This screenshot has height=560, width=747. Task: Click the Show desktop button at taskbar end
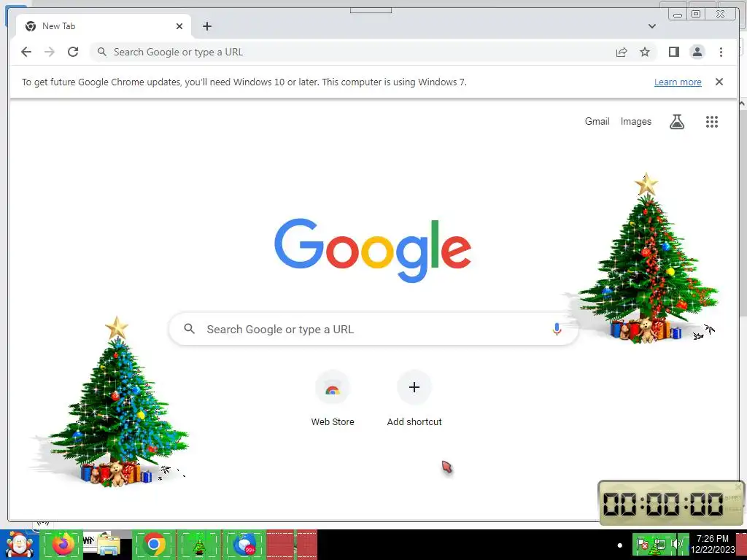(x=741, y=544)
